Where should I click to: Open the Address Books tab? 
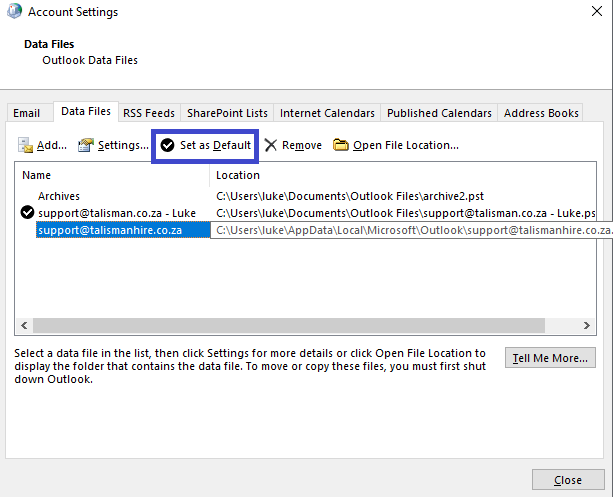point(541,113)
